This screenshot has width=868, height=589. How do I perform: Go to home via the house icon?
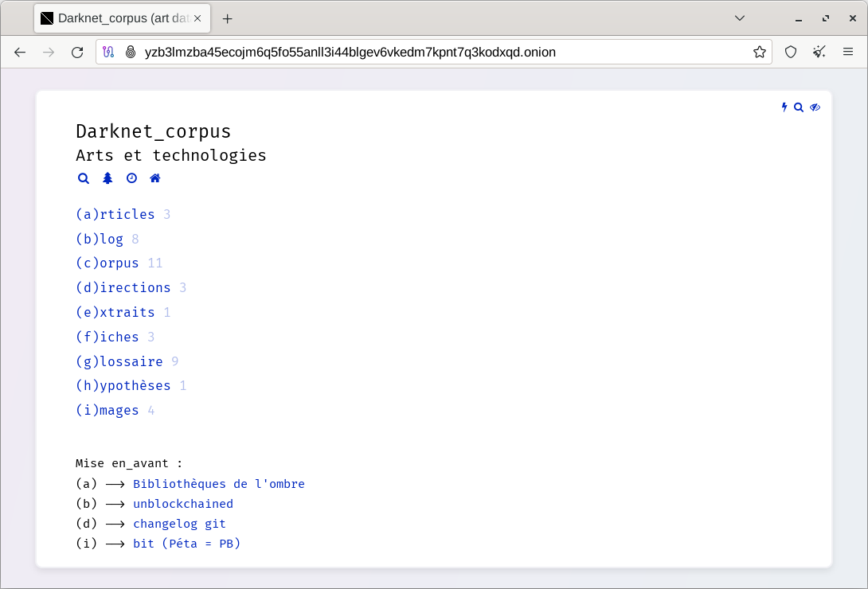pos(155,178)
